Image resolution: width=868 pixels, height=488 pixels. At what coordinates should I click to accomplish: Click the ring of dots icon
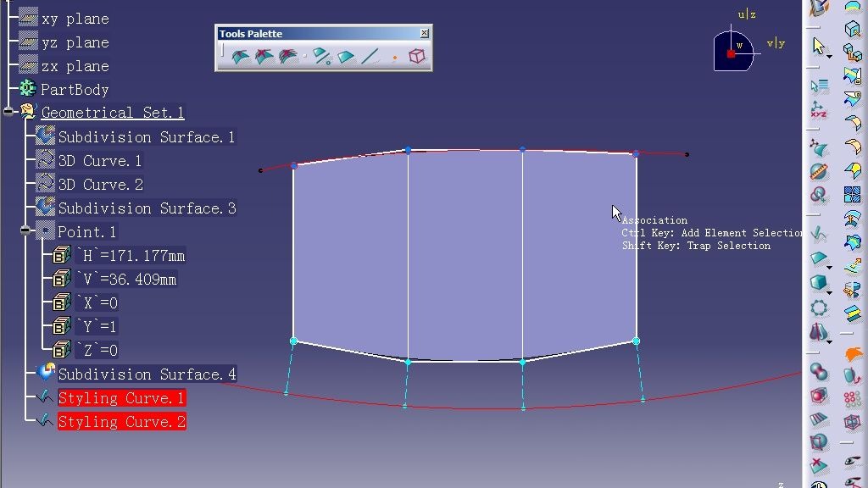pos(819,308)
